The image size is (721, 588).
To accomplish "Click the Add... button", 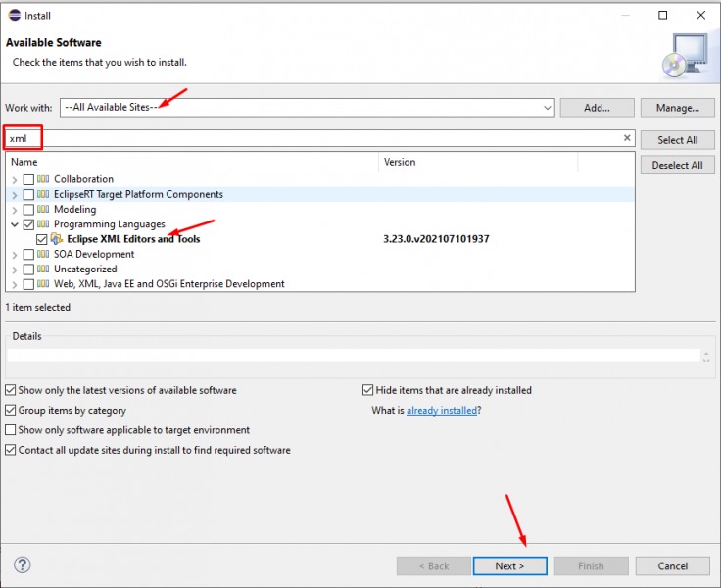I will (x=597, y=108).
